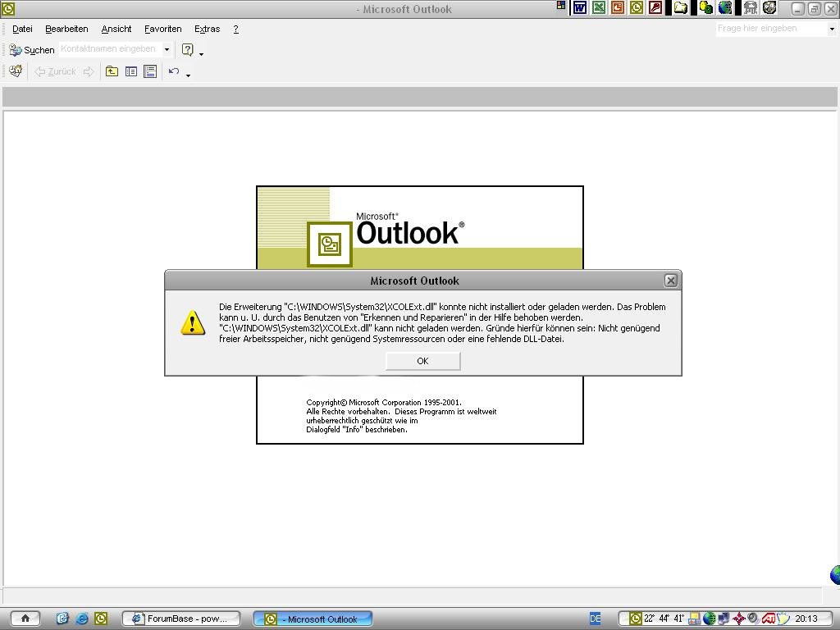Click the Start home button on taskbar
The height and width of the screenshot is (630, 840).
tap(25, 619)
